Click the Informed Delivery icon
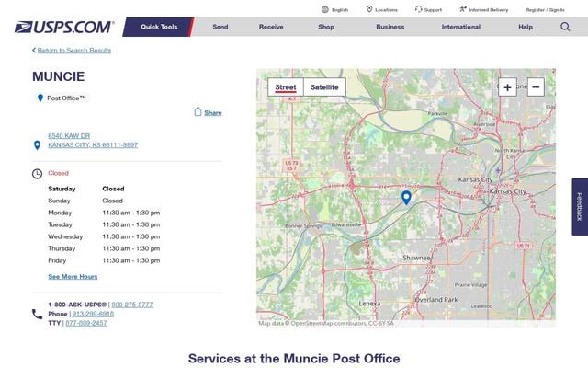This screenshot has width=588, height=368. pos(463,9)
